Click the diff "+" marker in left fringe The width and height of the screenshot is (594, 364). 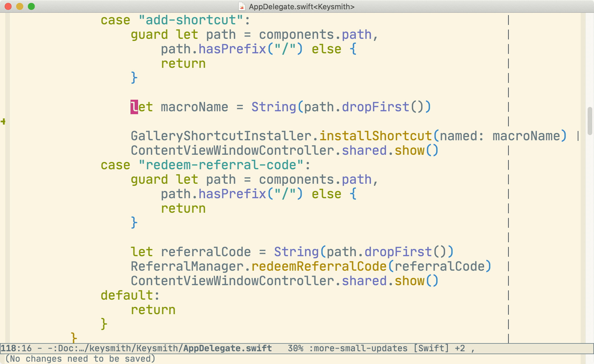coord(3,122)
